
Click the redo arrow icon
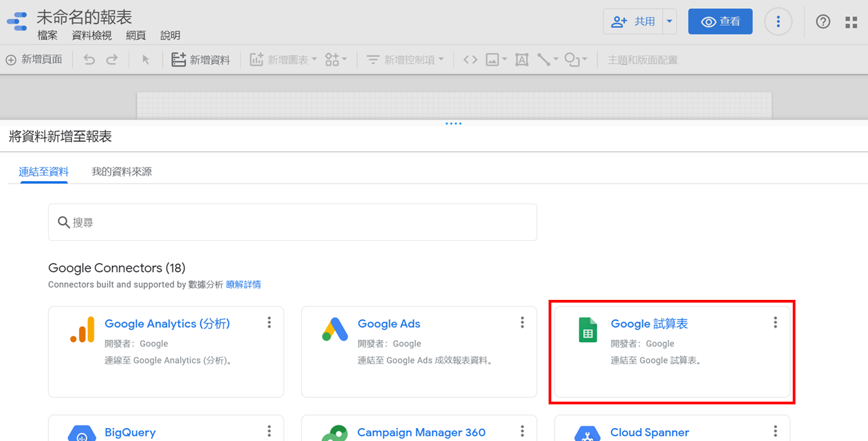112,60
